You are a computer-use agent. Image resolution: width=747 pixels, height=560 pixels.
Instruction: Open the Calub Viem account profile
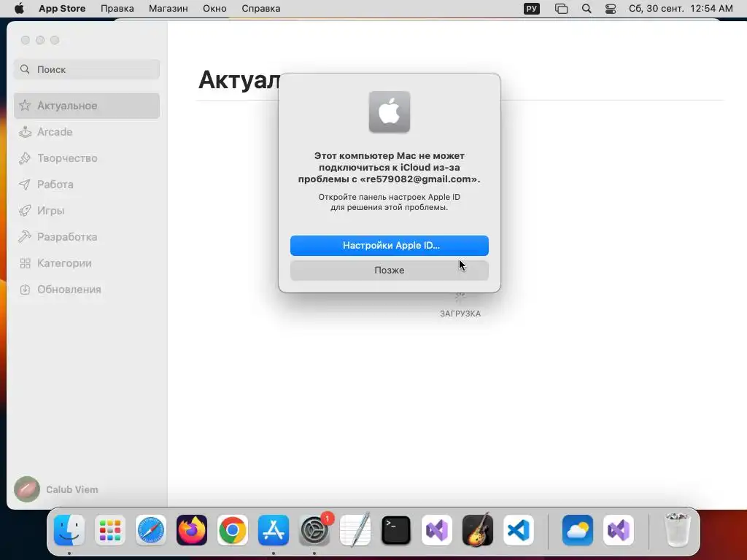(56, 489)
